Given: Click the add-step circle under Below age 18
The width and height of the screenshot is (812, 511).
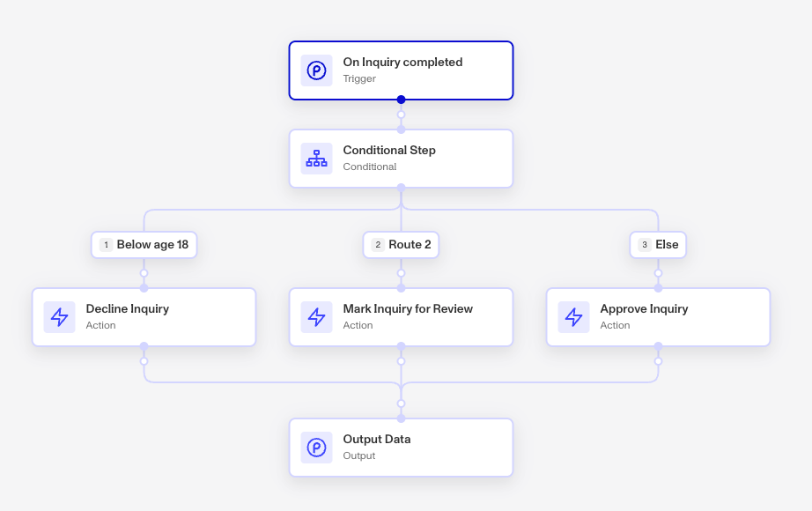Looking at the screenshot, I should point(144,273).
